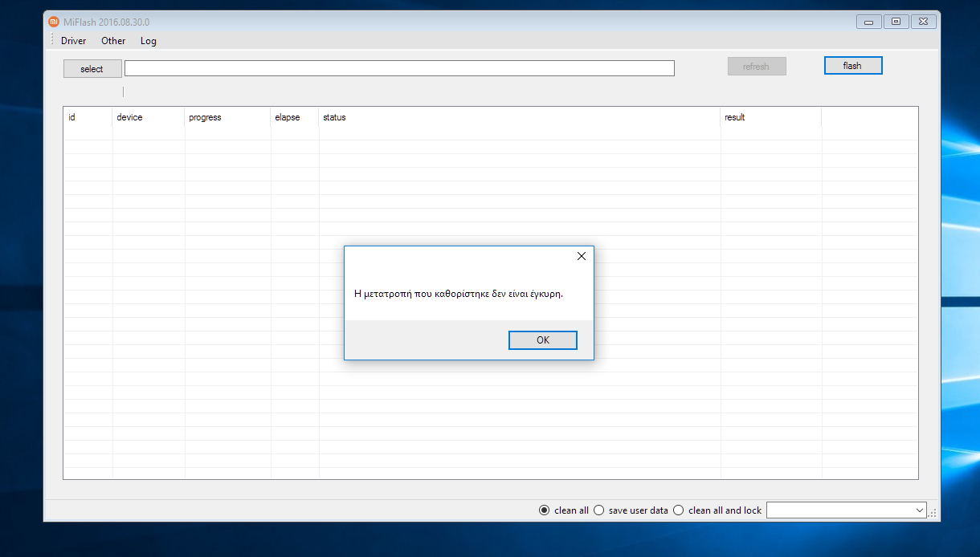Close the error dialog with X

click(582, 256)
